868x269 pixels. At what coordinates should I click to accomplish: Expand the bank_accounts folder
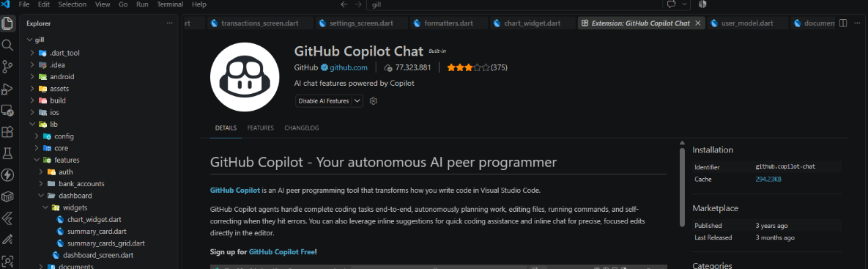coord(41,184)
